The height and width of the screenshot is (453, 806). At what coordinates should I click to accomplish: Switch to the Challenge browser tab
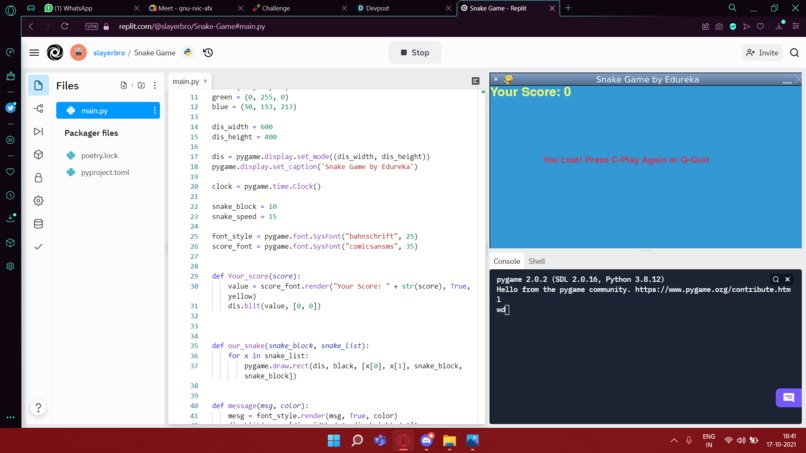(299, 8)
